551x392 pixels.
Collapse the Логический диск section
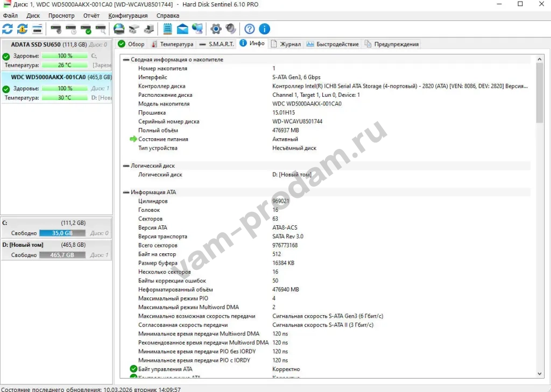pyautogui.click(x=126, y=166)
